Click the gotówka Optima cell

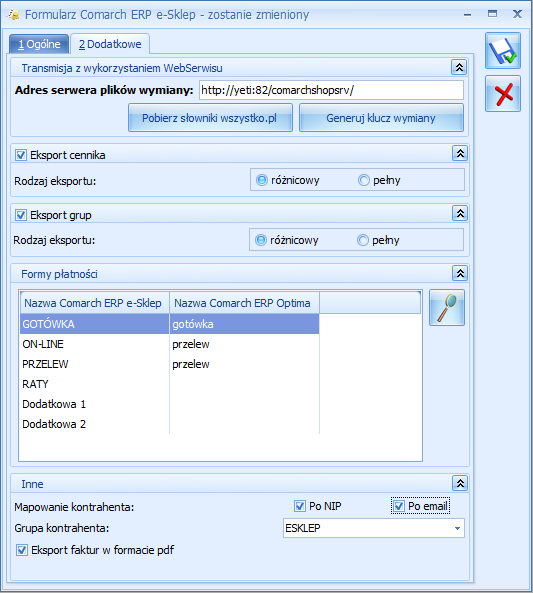244,324
